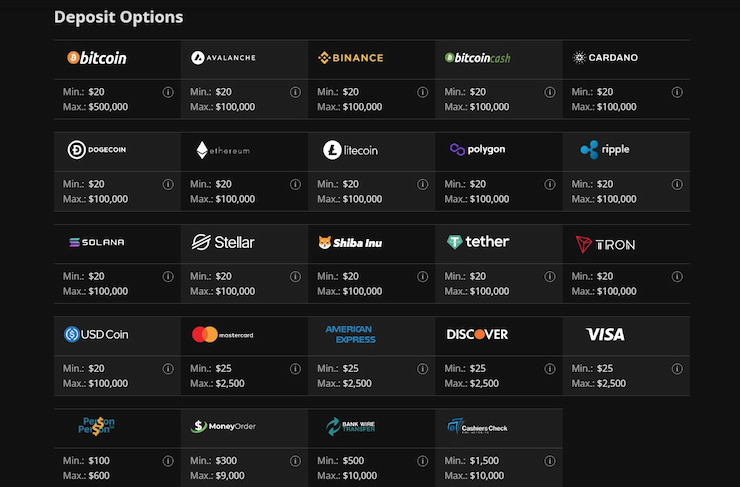Viewport: 740px width, 487px height.
Task: Open info icon for Discover limits
Action: pyautogui.click(x=550, y=369)
